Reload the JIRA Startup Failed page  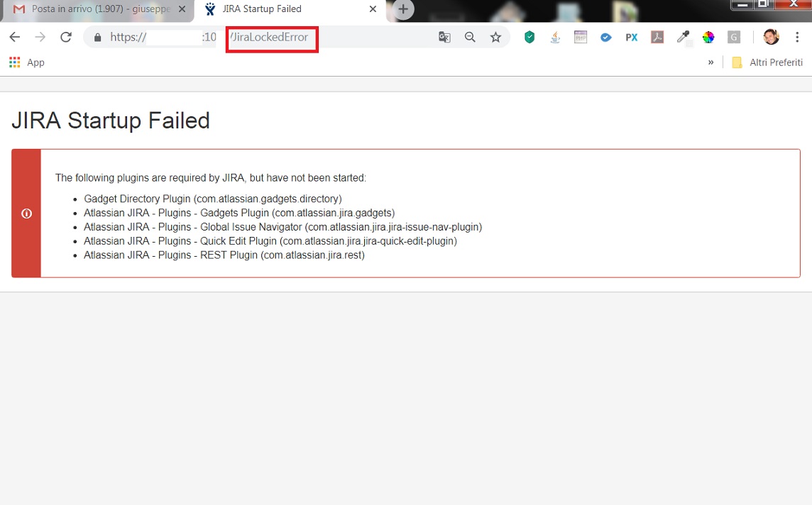coord(66,38)
